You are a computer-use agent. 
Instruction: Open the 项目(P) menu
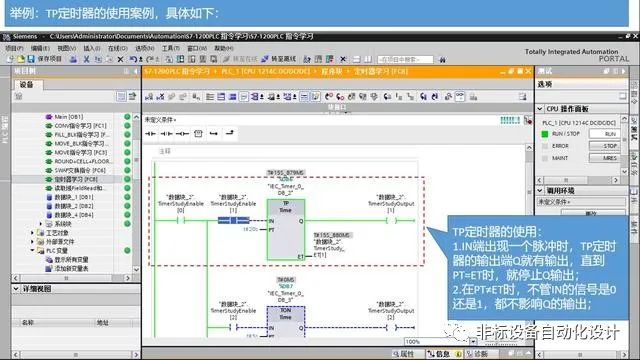tap(14, 48)
